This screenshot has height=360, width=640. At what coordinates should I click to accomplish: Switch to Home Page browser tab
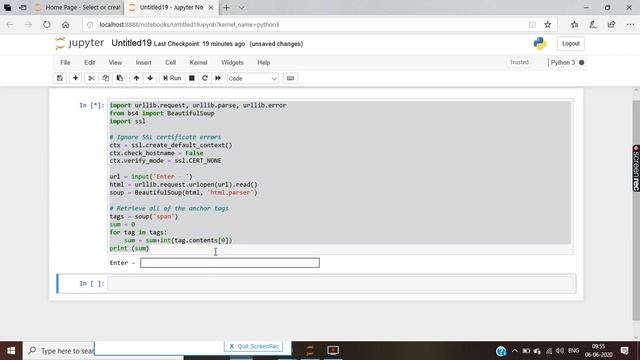click(77, 7)
